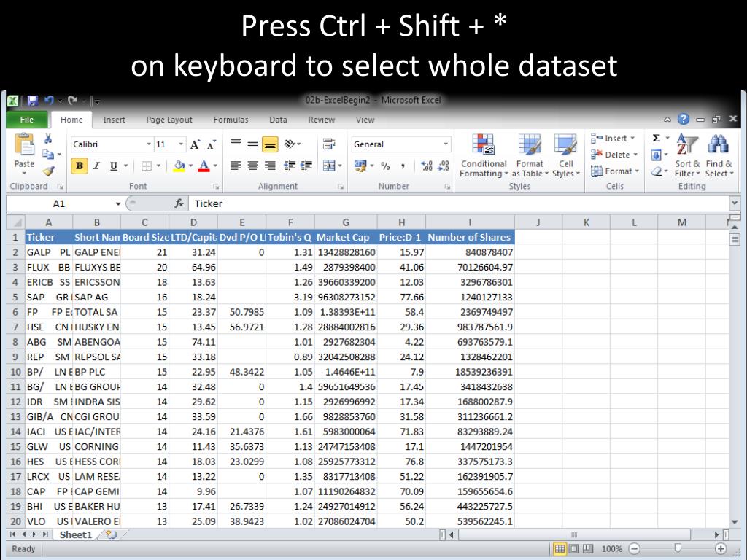Click the Format cells button
The width and height of the screenshot is (747, 560).
click(x=614, y=171)
